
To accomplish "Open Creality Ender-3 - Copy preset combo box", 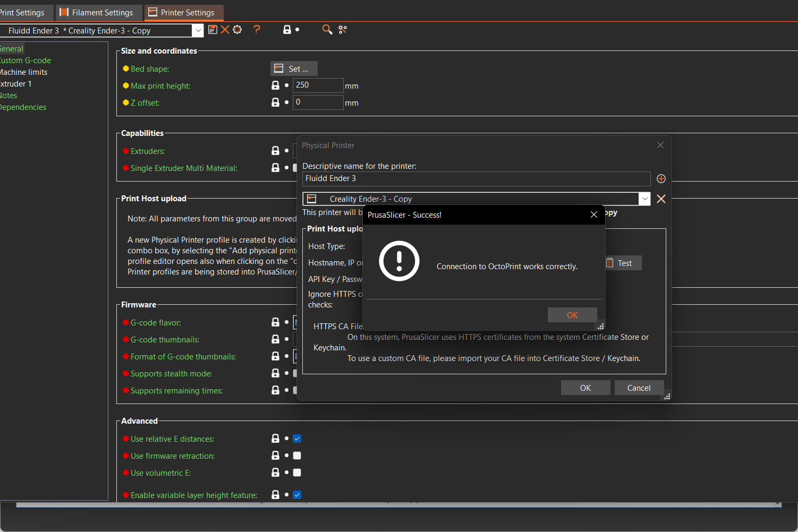I will pos(477,199).
